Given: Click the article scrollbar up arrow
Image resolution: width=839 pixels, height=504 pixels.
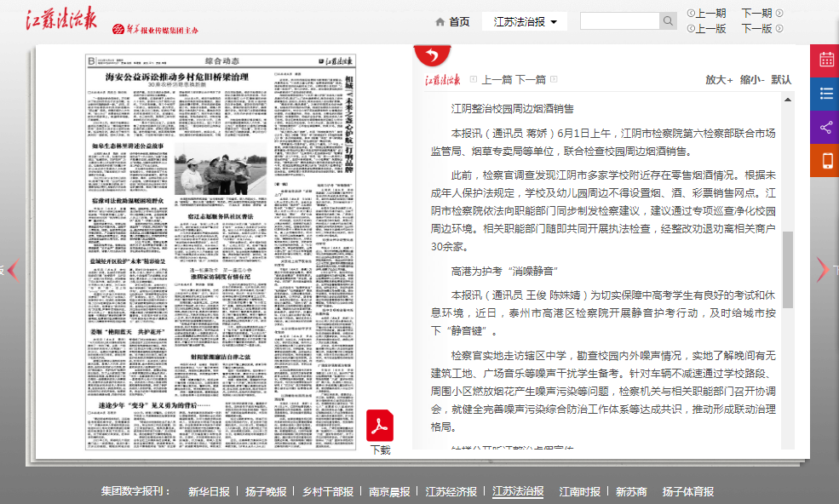Looking at the screenshot, I should [788, 100].
